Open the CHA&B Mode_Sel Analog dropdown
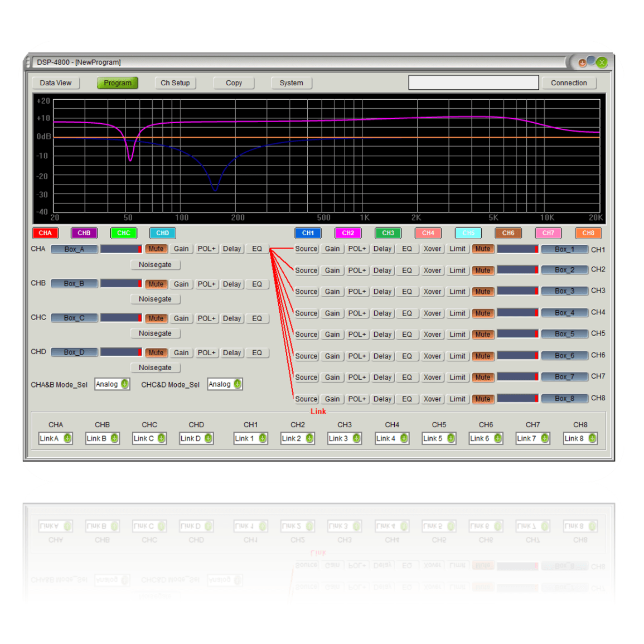This screenshot has height=644, width=644. pos(112,384)
